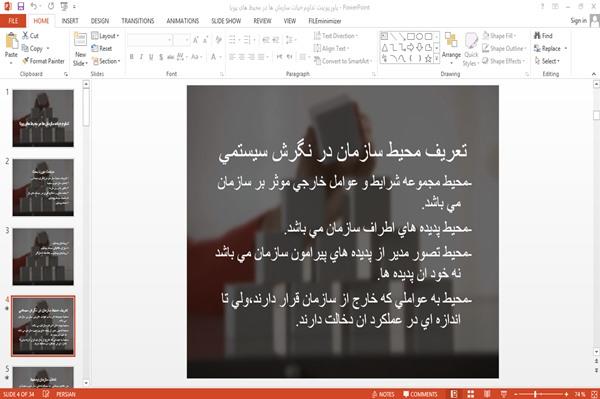Image resolution: width=600 pixels, height=399 pixels.
Task: Switch to the TRANSITIONS tab
Action: (138, 21)
